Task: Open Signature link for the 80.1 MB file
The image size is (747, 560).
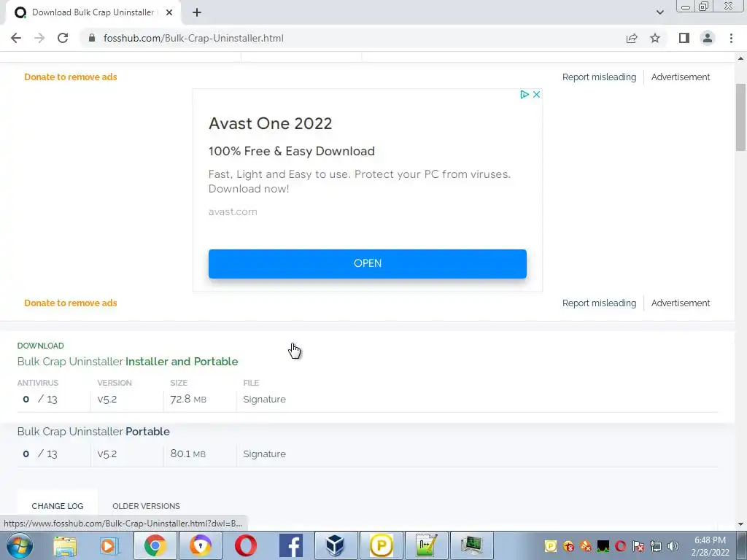Action: pyautogui.click(x=264, y=454)
